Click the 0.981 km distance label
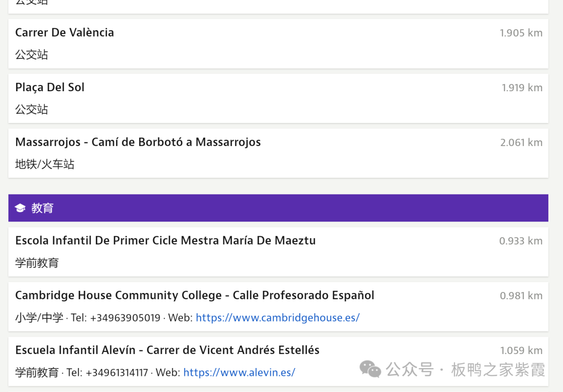This screenshot has height=392, width=563. coord(521,296)
